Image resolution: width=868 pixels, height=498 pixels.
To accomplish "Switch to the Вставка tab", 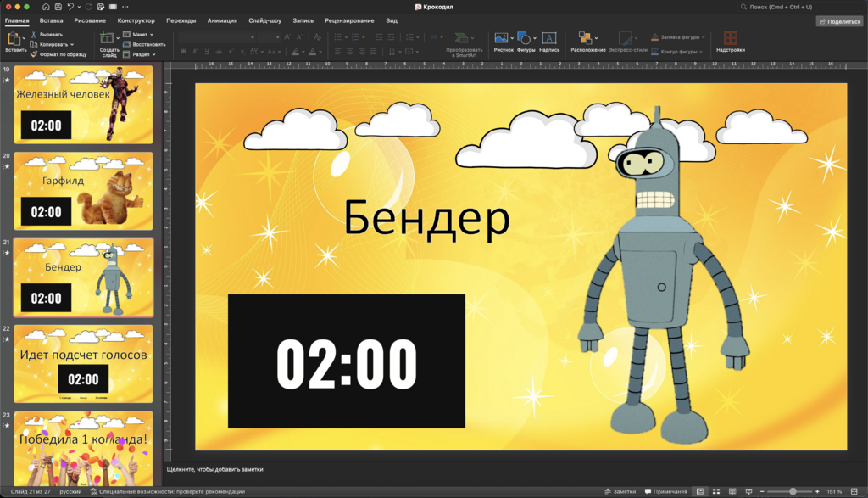I will point(52,20).
